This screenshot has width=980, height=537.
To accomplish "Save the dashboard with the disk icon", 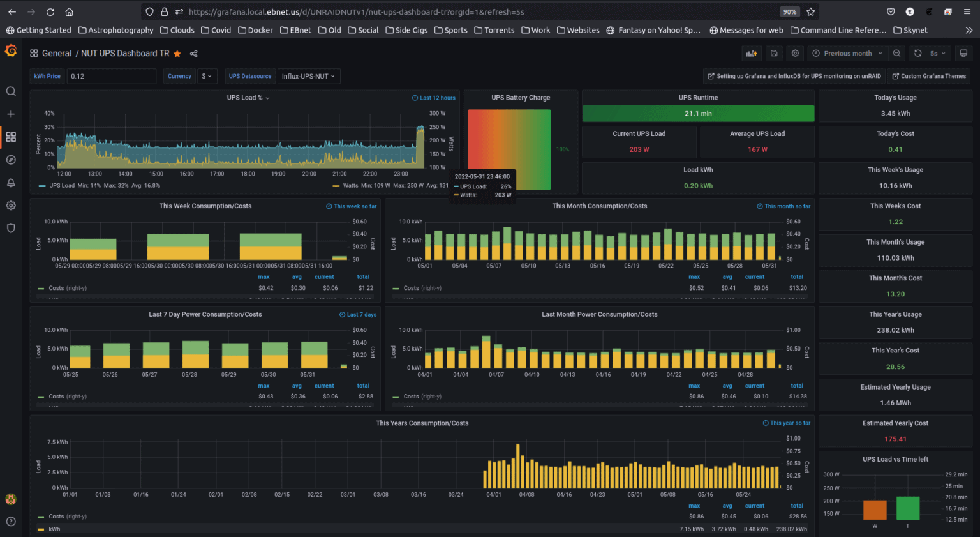I will pos(774,53).
